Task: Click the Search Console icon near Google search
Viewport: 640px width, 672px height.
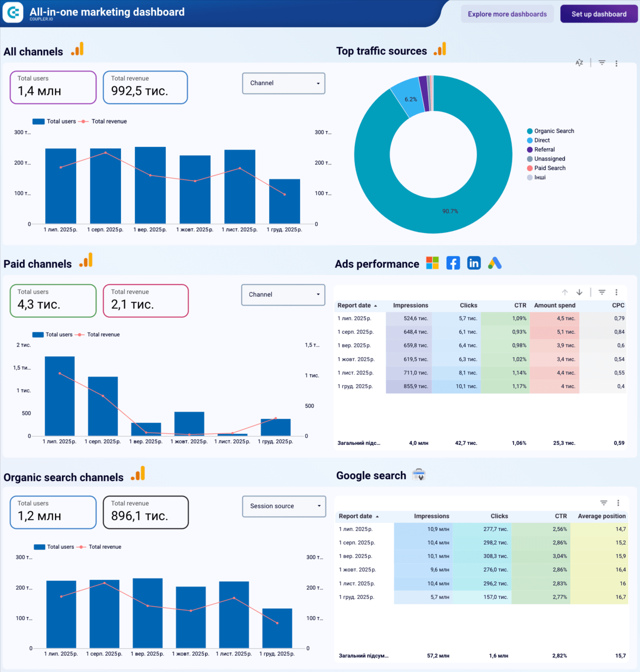Action: (419, 475)
